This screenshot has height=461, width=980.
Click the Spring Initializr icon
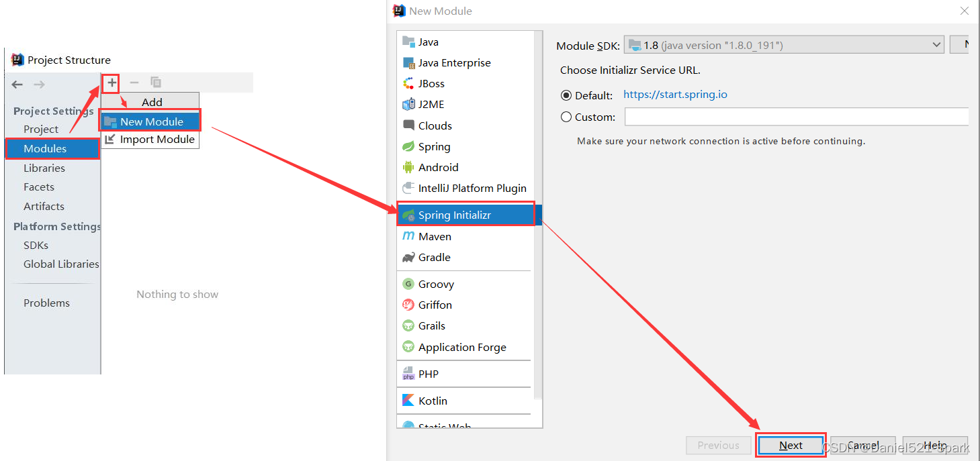point(408,215)
